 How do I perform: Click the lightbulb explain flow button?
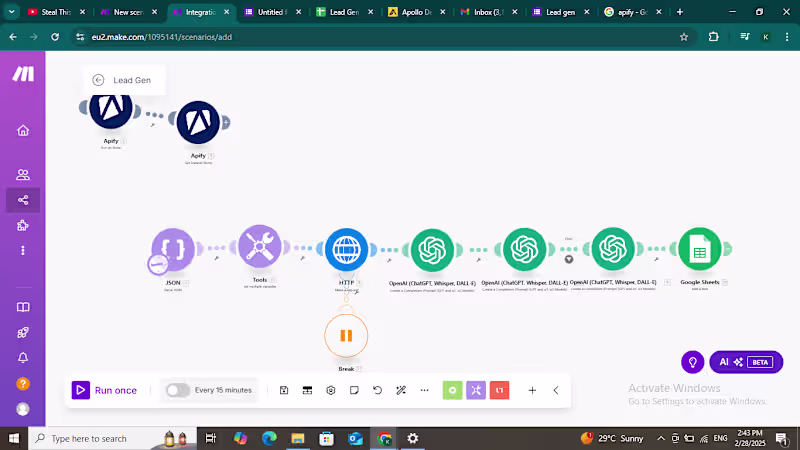692,362
